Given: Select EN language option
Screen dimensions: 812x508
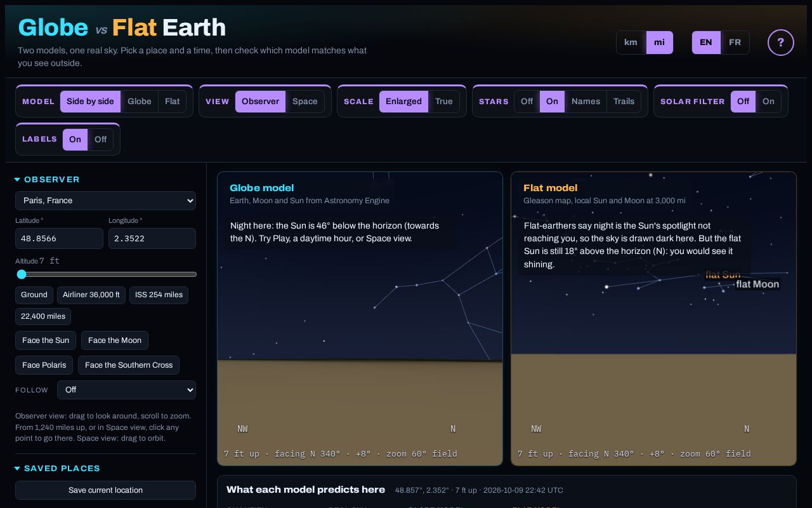Looking at the screenshot, I should (x=706, y=43).
